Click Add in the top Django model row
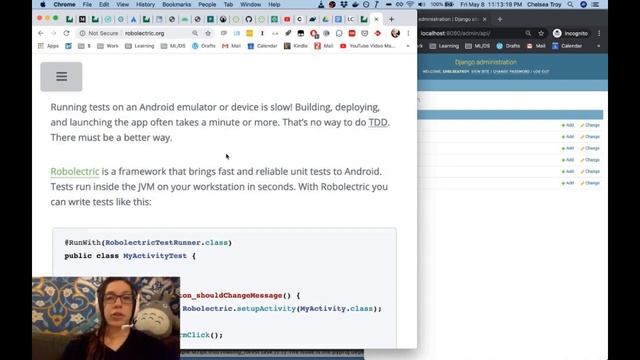Viewport: 640px width, 360px height. coord(568,125)
